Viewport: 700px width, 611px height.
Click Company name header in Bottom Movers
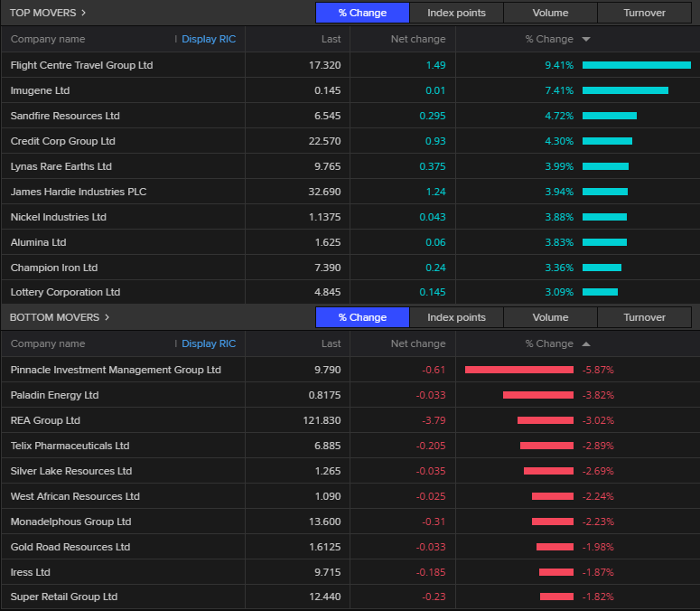click(x=48, y=343)
